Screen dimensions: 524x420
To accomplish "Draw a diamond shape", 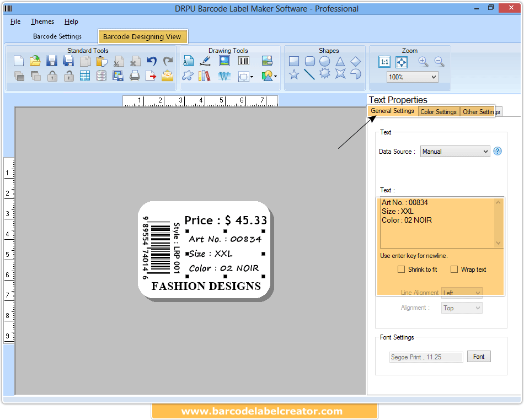I will click(356, 61).
